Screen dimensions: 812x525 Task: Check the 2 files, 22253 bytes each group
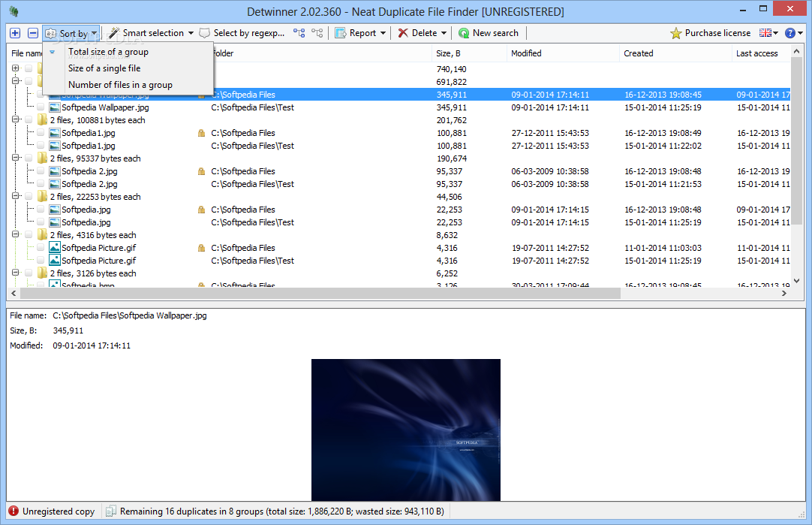[x=29, y=197]
